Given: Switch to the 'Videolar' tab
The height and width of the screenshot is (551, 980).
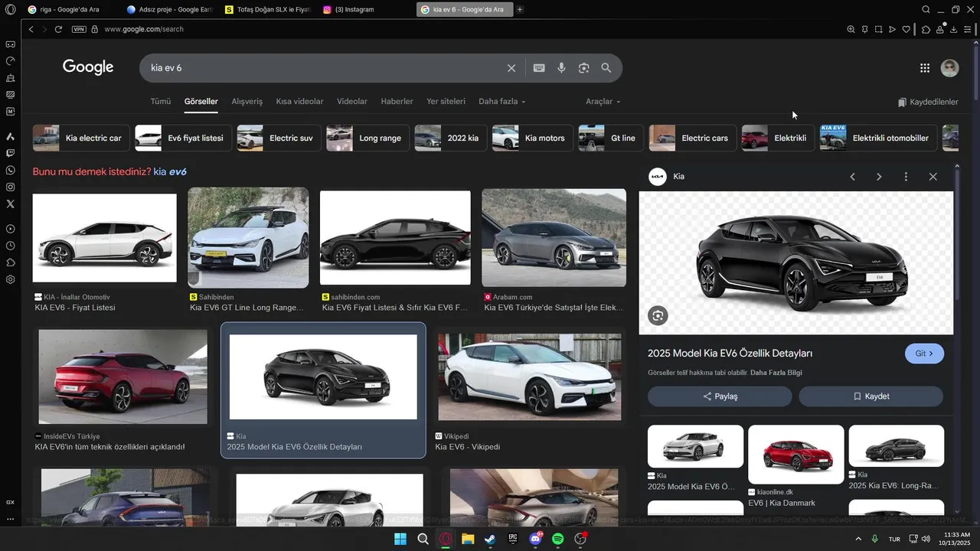Looking at the screenshot, I should [x=352, y=102].
